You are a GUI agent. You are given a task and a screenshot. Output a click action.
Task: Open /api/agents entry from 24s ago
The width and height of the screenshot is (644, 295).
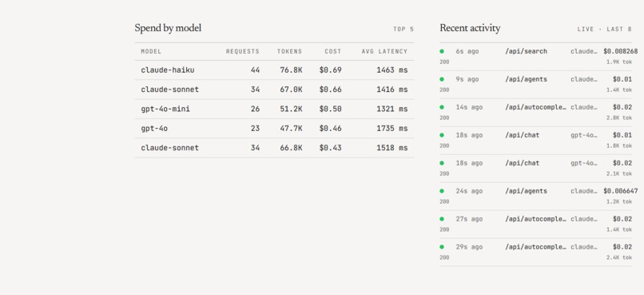pyautogui.click(x=535, y=196)
